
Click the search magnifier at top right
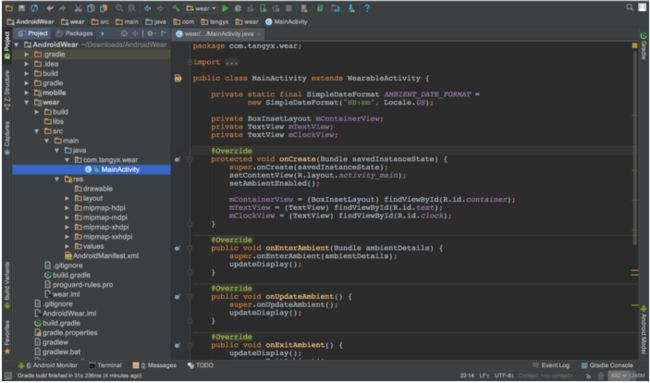click(x=630, y=7)
